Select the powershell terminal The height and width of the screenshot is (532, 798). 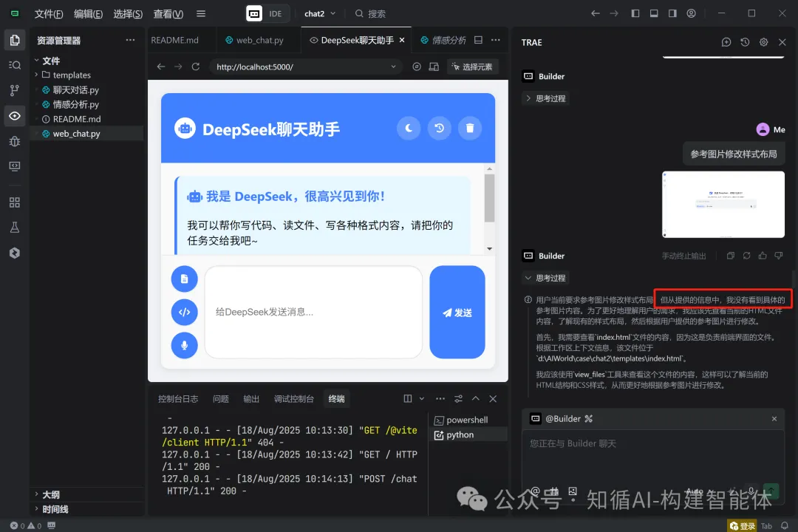coord(468,420)
